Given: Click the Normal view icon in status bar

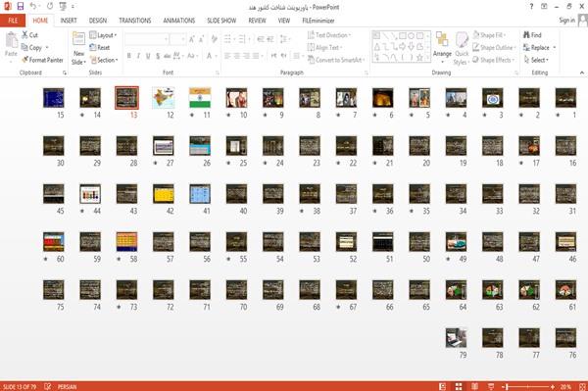Looking at the screenshot, I should [x=443, y=386].
